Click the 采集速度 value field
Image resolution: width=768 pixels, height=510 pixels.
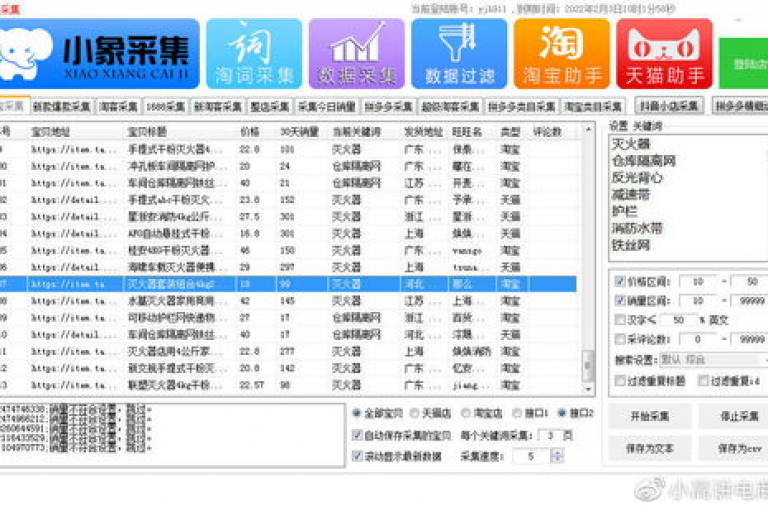point(531,456)
